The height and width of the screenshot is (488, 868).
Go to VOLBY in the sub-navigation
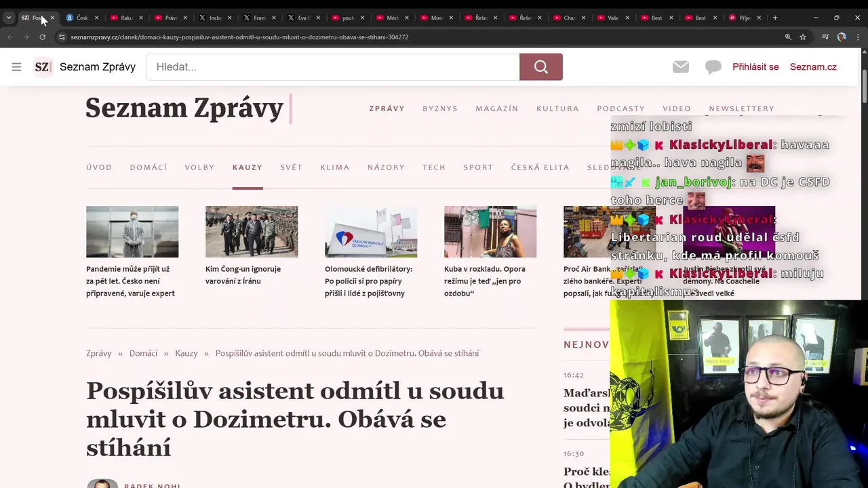coord(199,167)
